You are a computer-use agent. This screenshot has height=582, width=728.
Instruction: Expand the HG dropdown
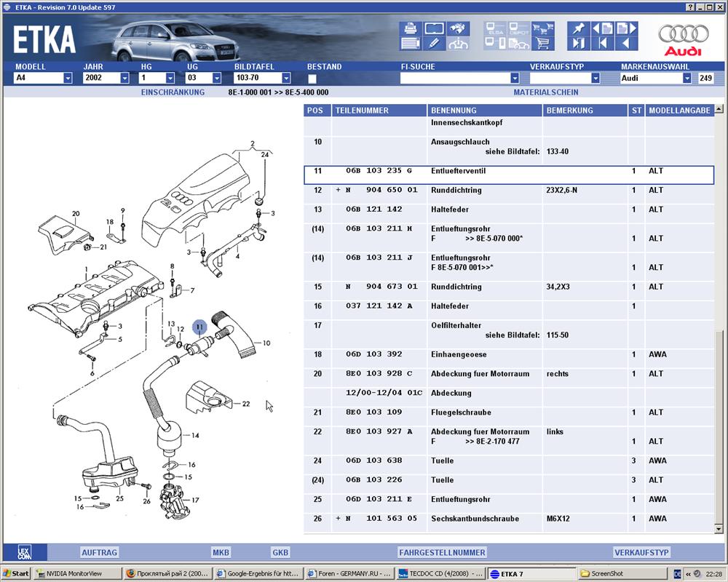pos(170,78)
